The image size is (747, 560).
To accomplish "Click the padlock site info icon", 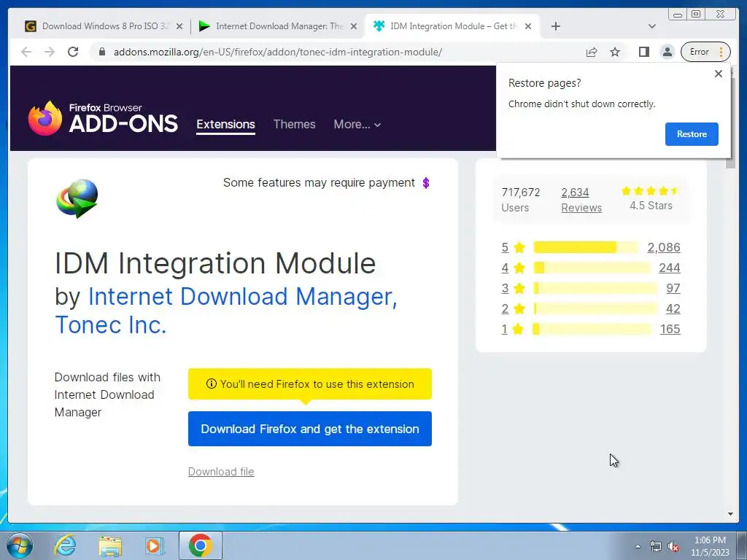I will click(101, 52).
